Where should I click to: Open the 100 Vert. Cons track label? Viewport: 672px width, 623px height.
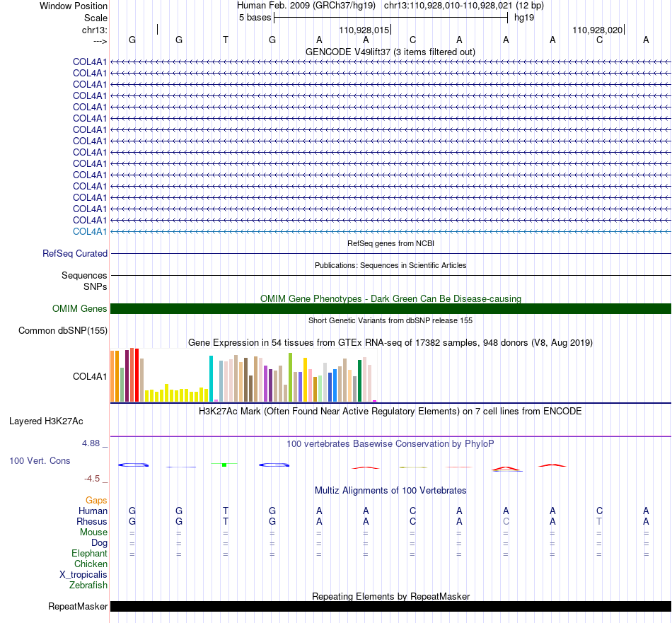[x=40, y=460]
